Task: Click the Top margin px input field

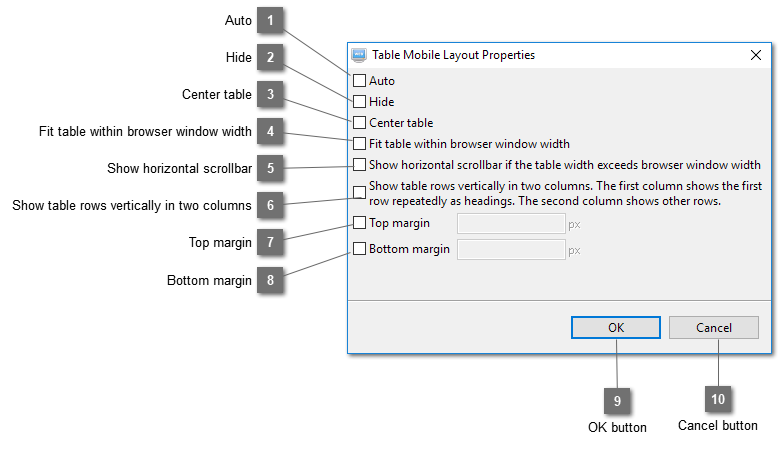Action: 511,224
